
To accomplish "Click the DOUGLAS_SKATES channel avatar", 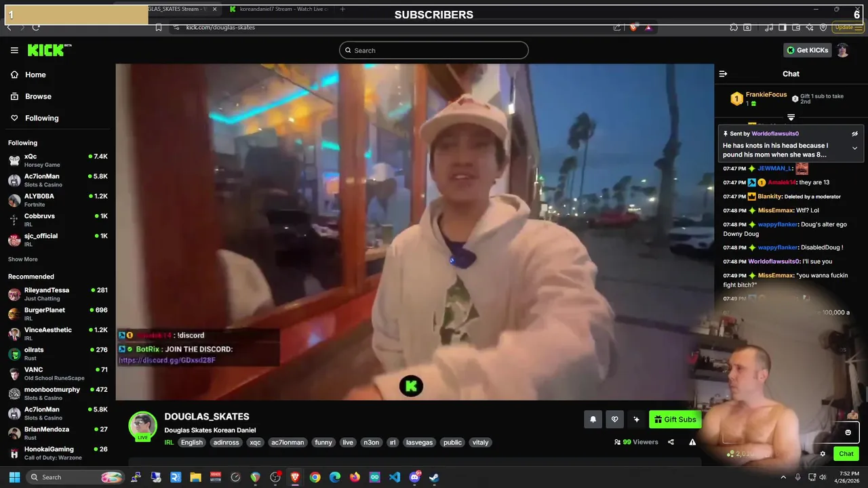I will click(143, 426).
